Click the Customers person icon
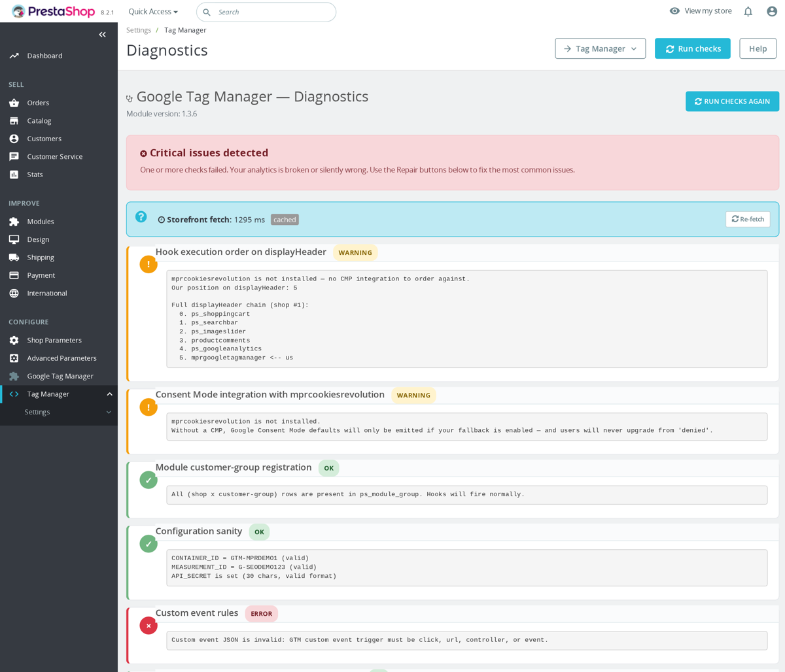Image resolution: width=785 pixels, height=672 pixels. [14, 139]
